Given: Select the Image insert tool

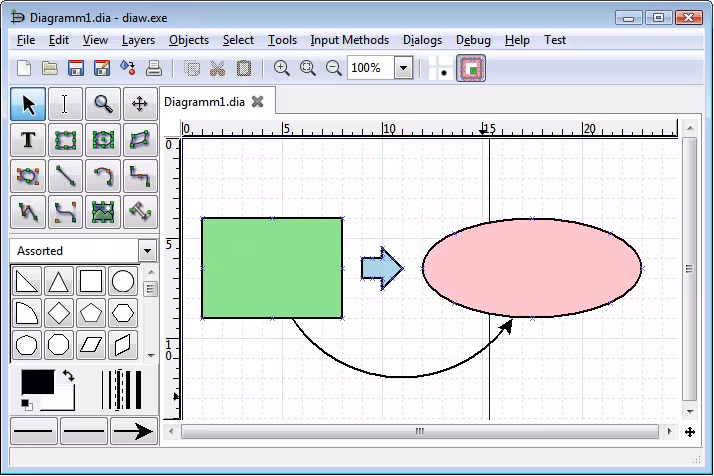Looking at the screenshot, I should 103,212.
